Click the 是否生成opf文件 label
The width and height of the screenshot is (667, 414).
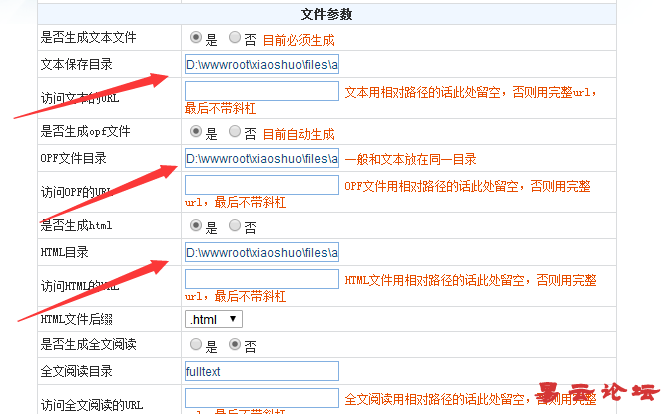86,131
